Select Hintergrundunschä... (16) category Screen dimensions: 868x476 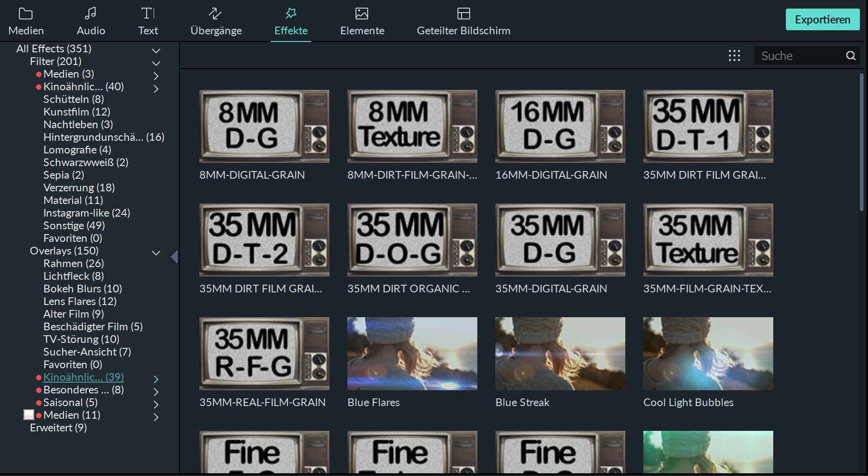104,137
